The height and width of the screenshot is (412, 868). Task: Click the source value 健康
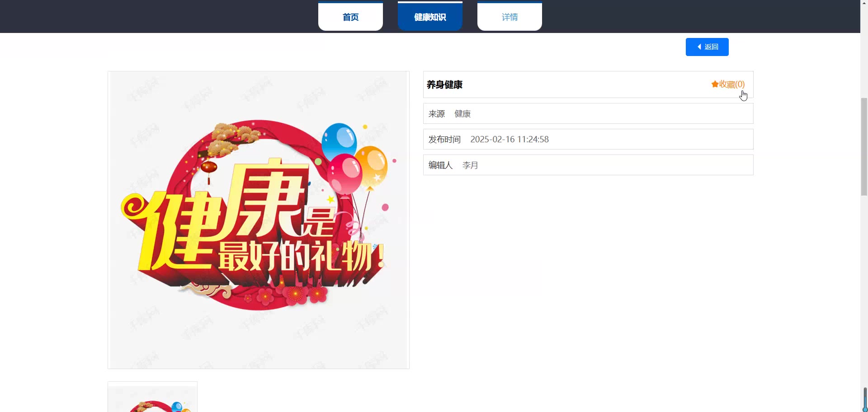click(x=462, y=114)
